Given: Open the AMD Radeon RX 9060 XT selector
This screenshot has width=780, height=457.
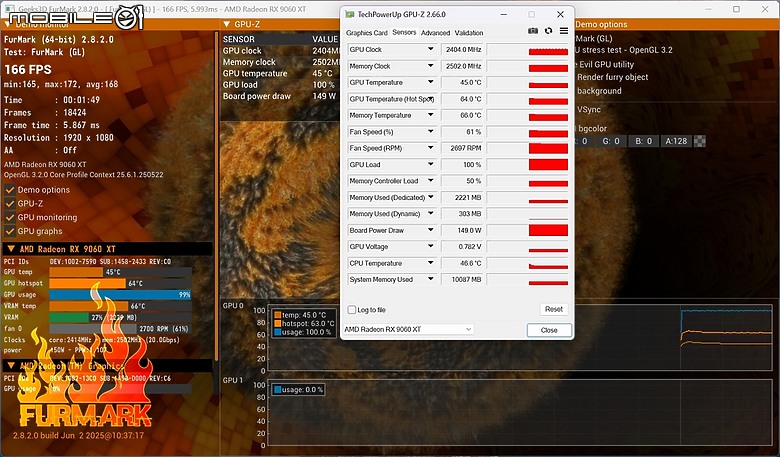Looking at the screenshot, I should (408, 329).
